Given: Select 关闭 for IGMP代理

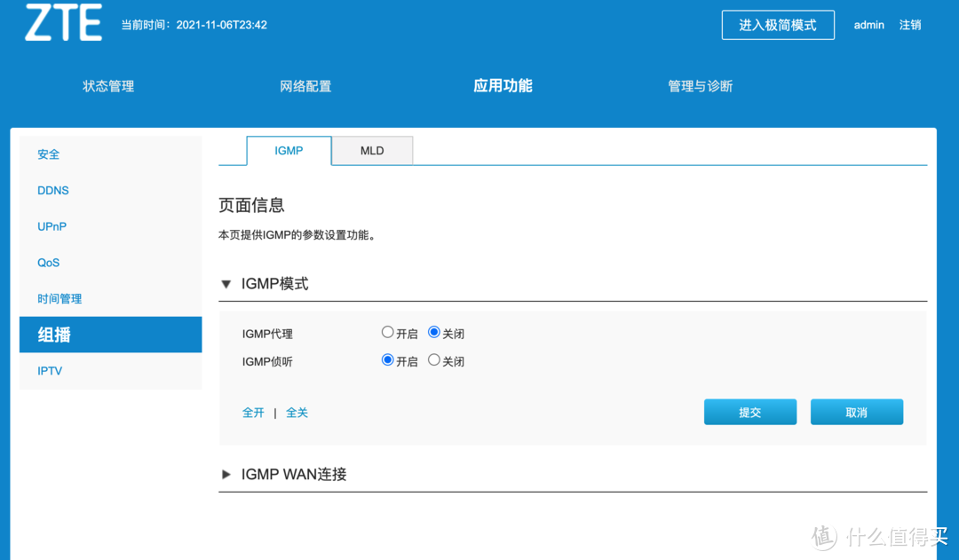Looking at the screenshot, I should (434, 331).
